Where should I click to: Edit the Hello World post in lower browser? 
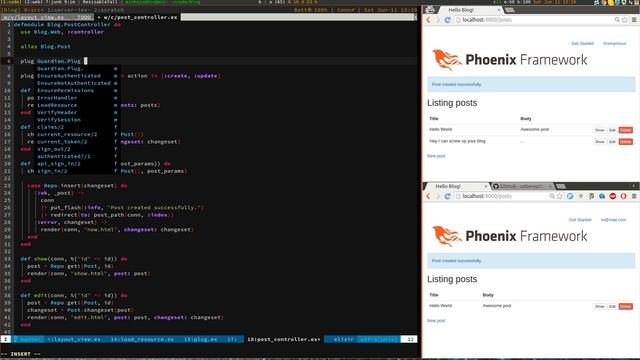point(612,306)
